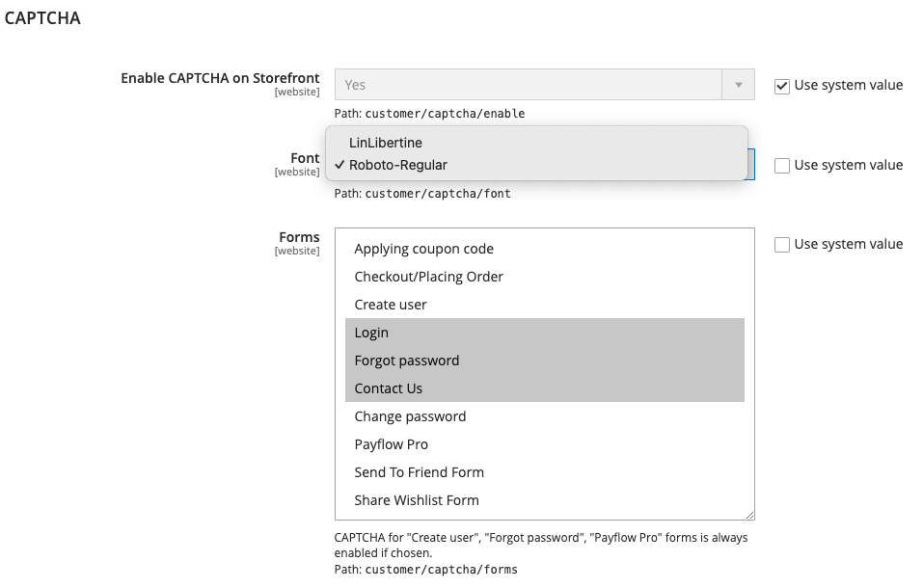Click the Roboto-Regular checkmark icon

(339, 165)
